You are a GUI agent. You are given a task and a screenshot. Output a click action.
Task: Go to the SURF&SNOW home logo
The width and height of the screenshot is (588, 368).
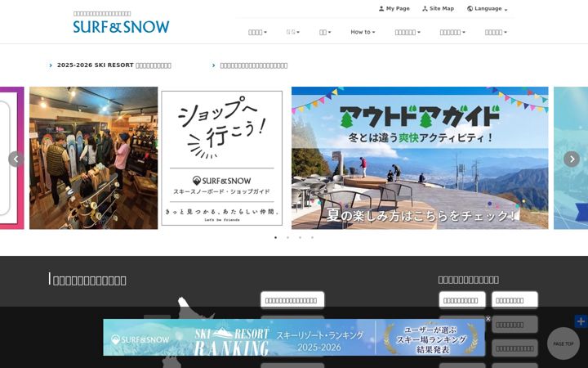(121, 27)
